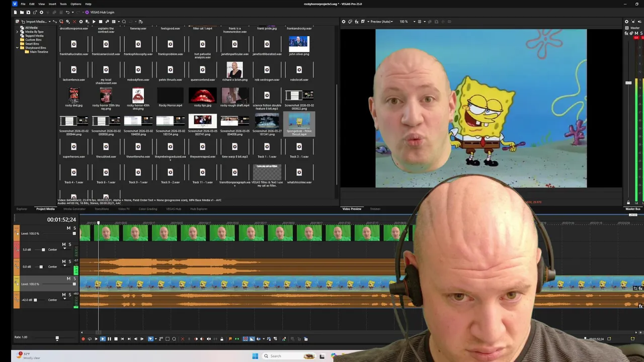This screenshot has height=362, width=644.
Task: Click the media search magnifier icon
Action: [124, 22]
